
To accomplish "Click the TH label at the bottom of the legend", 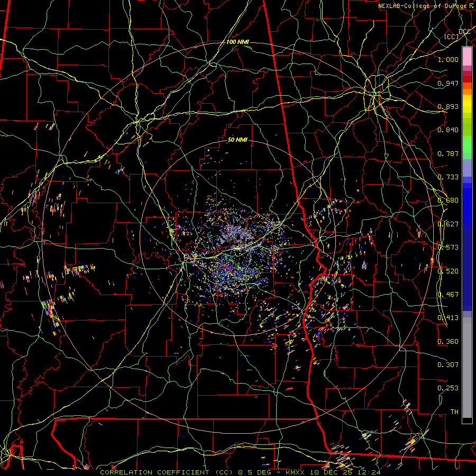I will pos(454,412).
